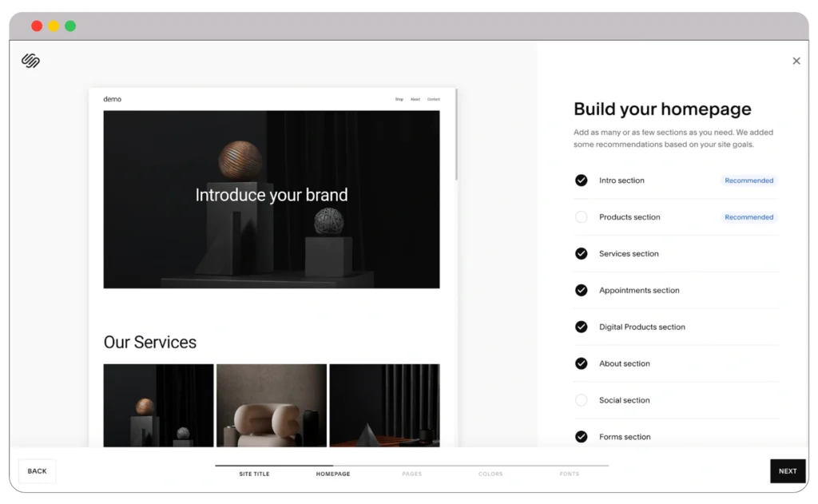Click the Squarespace logo icon
This screenshot has width=818, height=504.
29,61
